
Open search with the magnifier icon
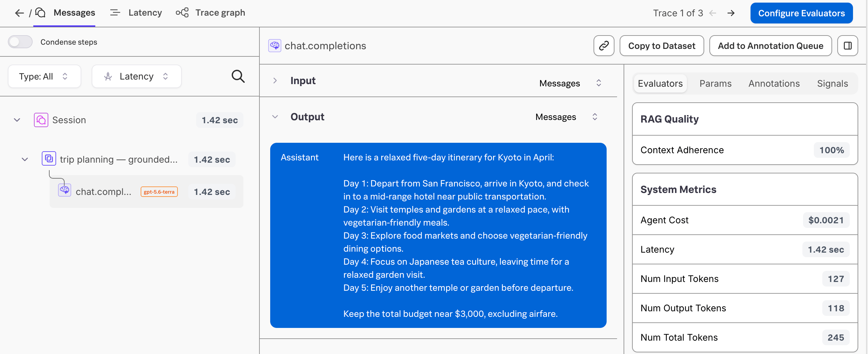238,76
